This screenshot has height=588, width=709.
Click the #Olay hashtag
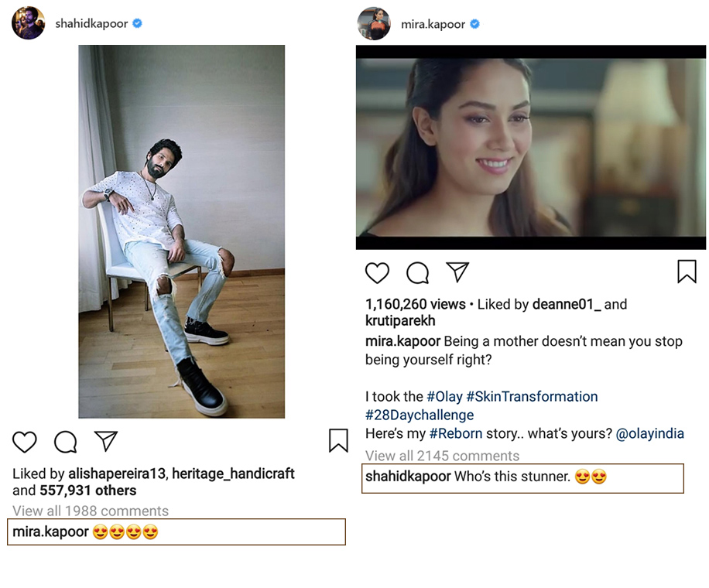(x=444, y=397)
